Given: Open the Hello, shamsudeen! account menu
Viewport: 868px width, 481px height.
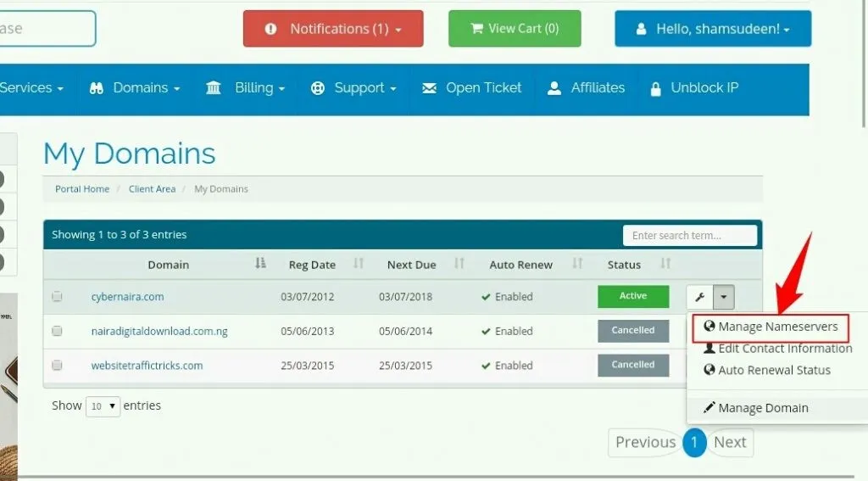Looking at the screenshot, I should coord(713,28).
